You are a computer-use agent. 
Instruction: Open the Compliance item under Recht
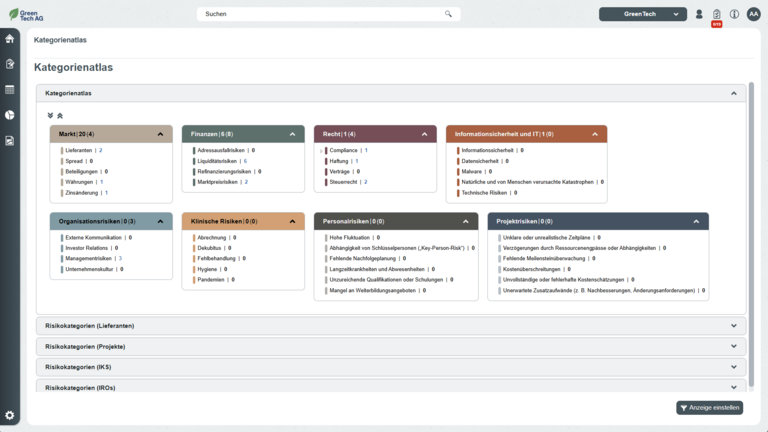click(x=343, y=150)
